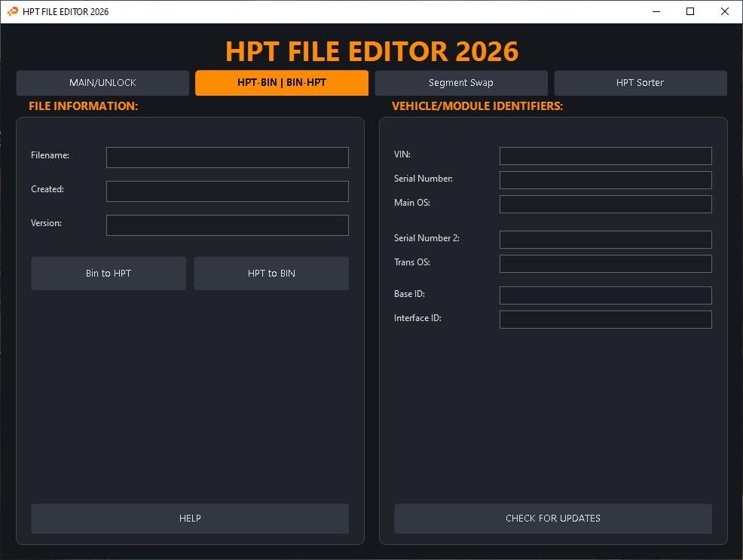Click the Version: label
Image resolution: width=743 pixels, height=560 pixels.
46,223
